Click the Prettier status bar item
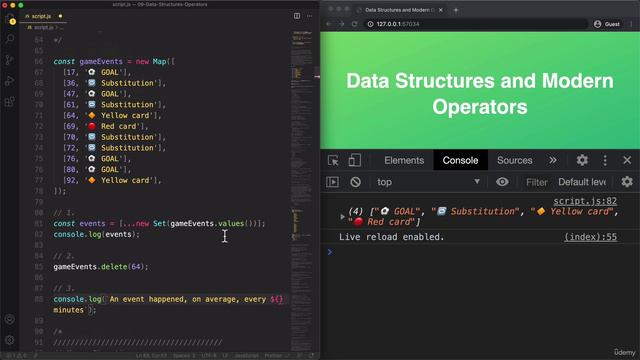640x360 pixels. coord(276,356)
